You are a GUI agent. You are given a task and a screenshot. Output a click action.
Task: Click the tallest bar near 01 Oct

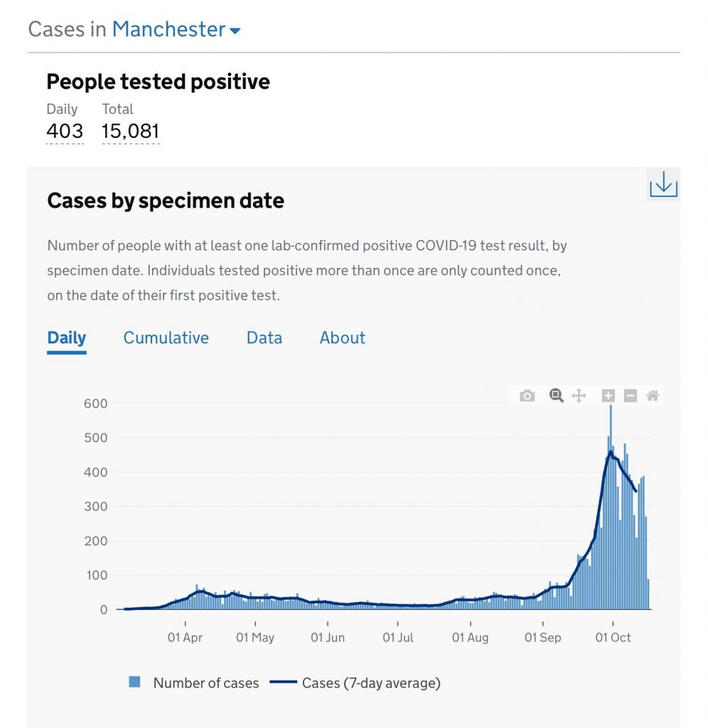(610, 505)
